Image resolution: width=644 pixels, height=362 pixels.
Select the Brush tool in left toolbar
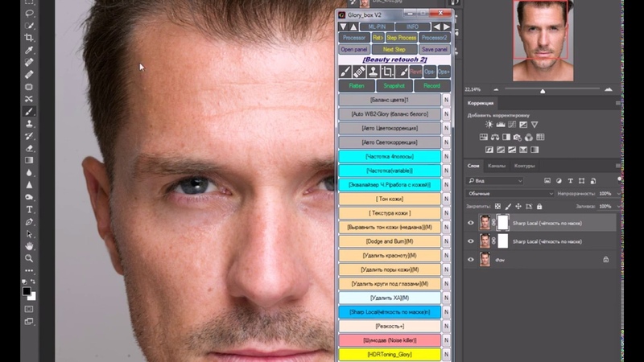point(29,111)
